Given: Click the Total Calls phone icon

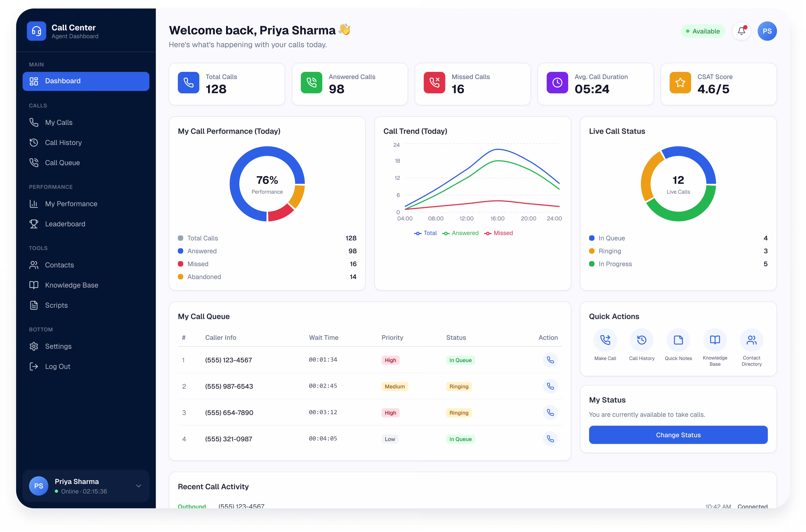Looking at the screenshot, I should click(188, 82).
